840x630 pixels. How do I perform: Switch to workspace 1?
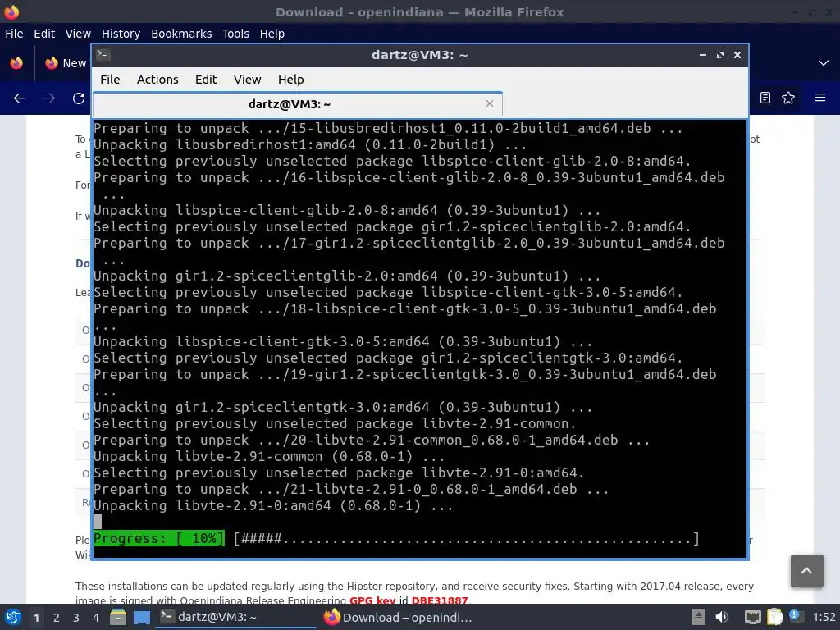[x=36, y=618]
